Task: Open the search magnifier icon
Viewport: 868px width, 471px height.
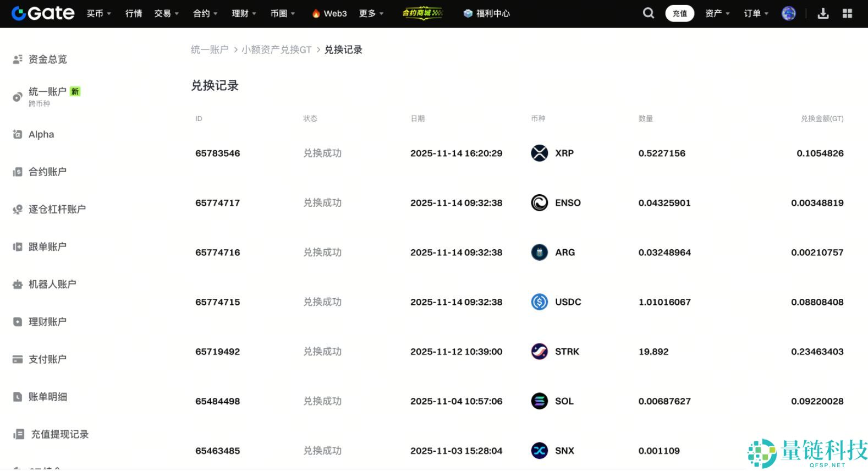Action: [x=649, y=13]
